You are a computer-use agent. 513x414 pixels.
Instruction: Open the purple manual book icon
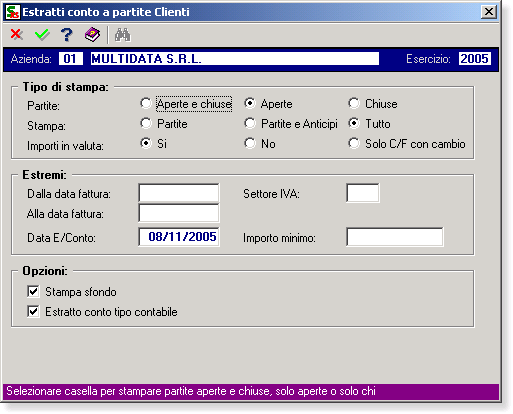click(x=92, y=35)
